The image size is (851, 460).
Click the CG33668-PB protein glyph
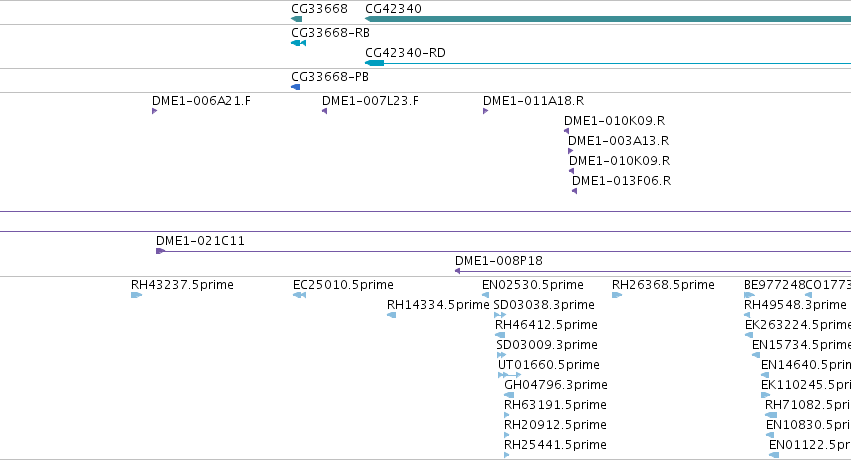coord(295,87)
